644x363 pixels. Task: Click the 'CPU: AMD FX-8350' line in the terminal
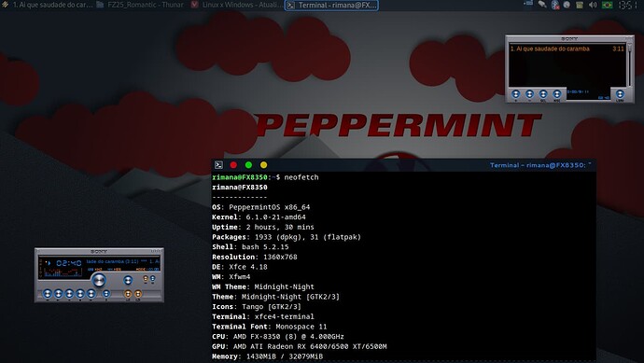pyautogui.click(x=278, y=337)
